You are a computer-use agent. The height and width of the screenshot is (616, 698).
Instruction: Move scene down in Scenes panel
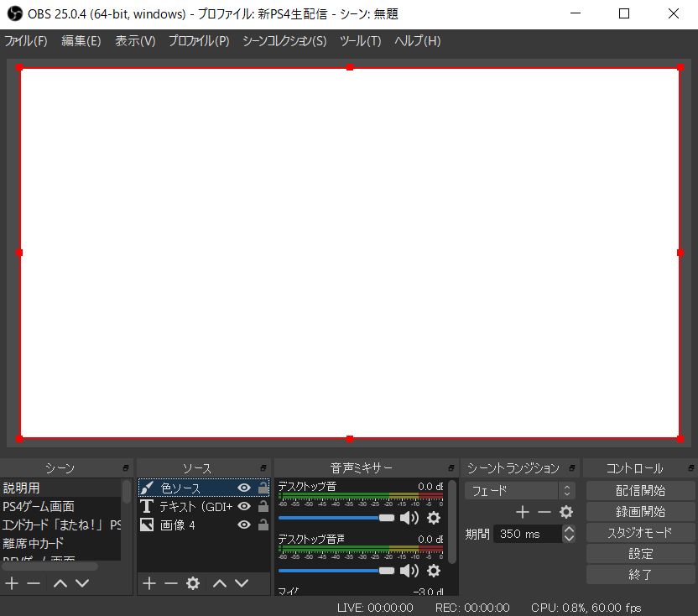tap(82, 583)
